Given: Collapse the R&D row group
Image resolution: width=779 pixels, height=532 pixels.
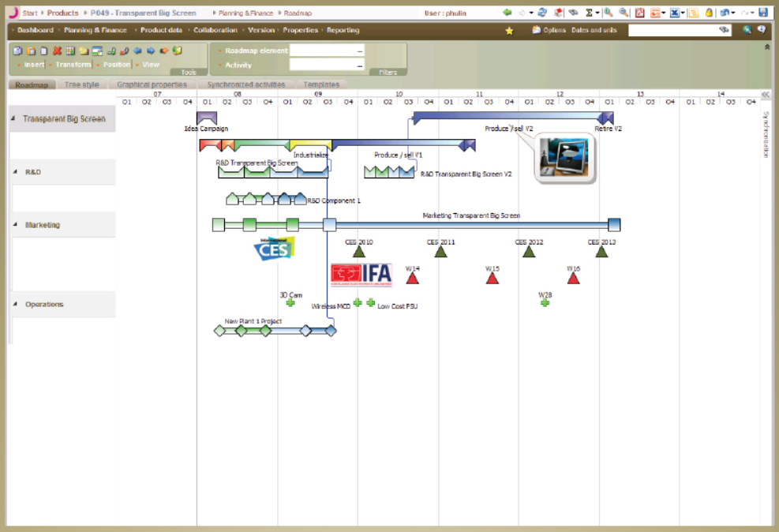Looking at the screenshot, I should pos(16,171).
